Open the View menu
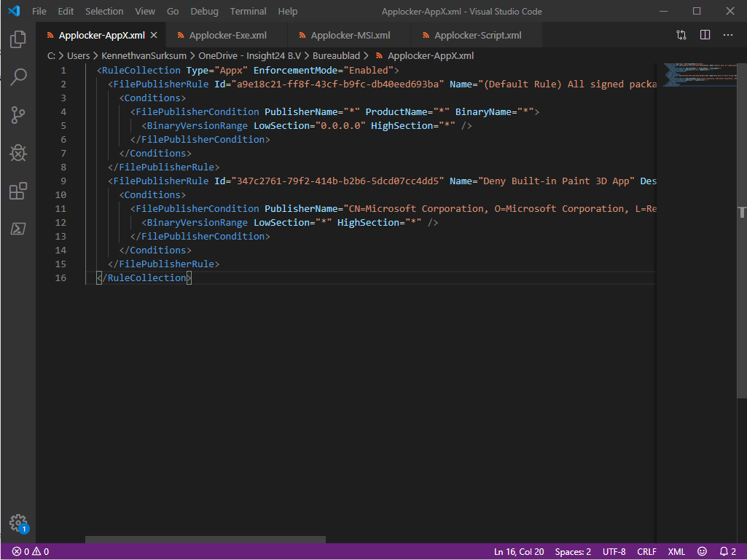Image resolution: width=747 pixels, height=560 pixels. click(x=145, y=11)
